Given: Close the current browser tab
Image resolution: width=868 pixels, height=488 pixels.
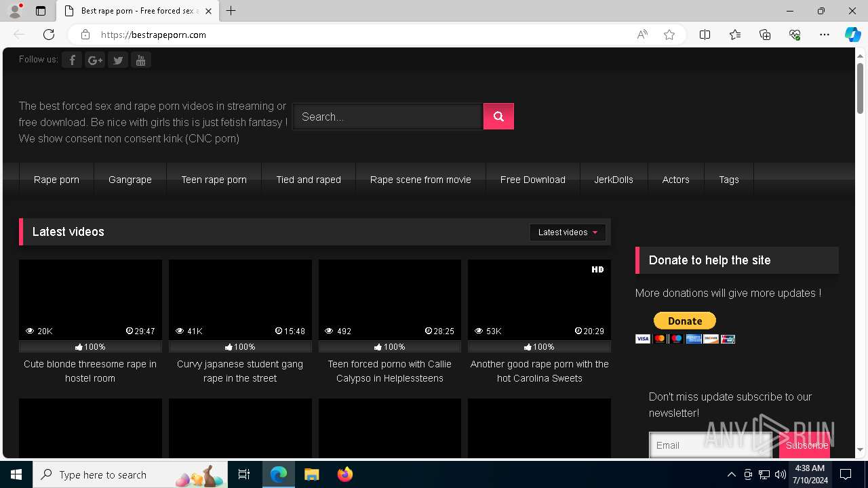Looking at the screenshot, I should 208,11.
